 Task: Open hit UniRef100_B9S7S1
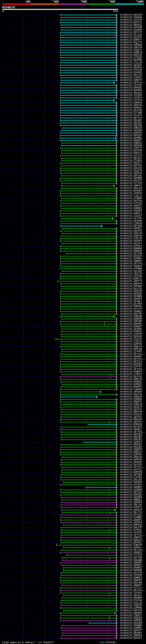coord(131,22)
